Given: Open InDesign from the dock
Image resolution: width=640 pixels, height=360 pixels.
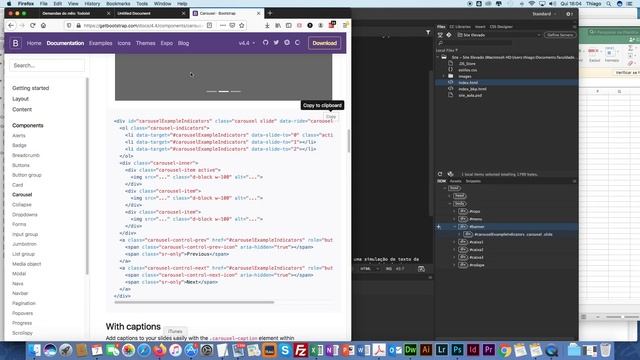Looking at the screenshot, I should 473,350.
